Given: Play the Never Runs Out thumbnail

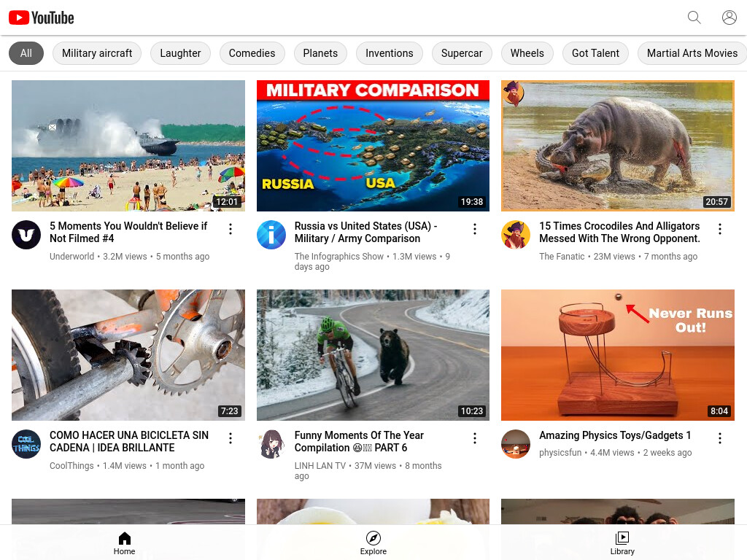Looking at the screenshot, I should (617, 355).
